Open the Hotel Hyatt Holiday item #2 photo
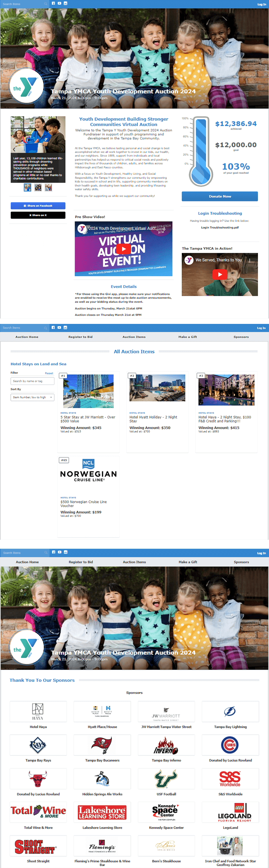The width and height of the screenshot is (269, 868). [157, 388]
